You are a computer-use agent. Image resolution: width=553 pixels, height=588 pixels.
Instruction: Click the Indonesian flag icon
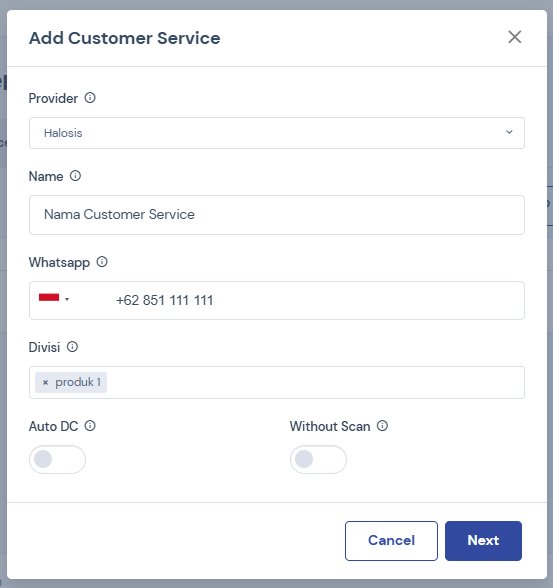click(49, 297)
